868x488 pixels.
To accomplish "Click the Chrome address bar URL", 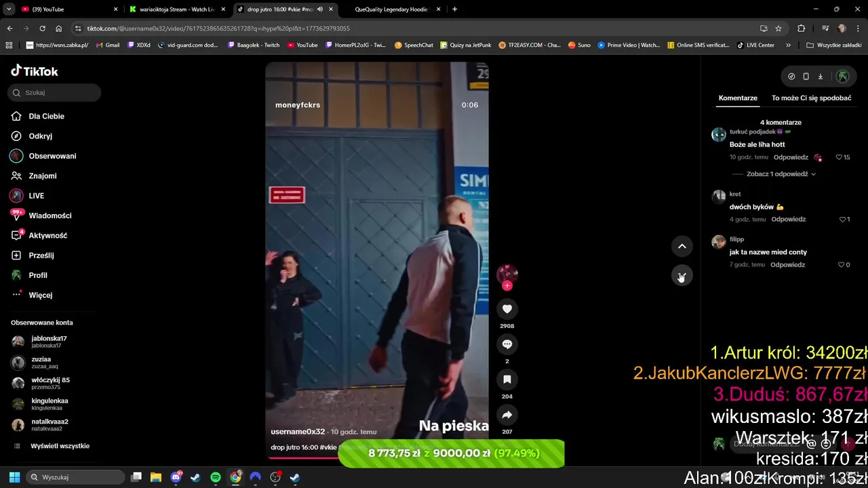I will pyautogui.click(x=218, y=28).
